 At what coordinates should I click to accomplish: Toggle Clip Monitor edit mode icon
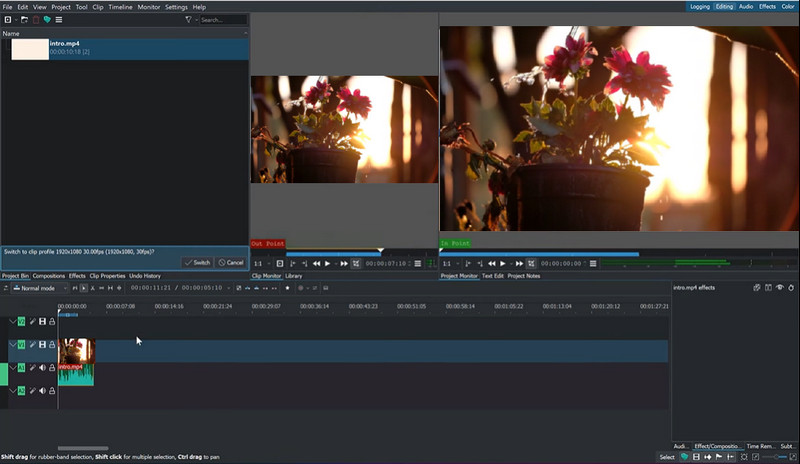click(x=356, y=263)
